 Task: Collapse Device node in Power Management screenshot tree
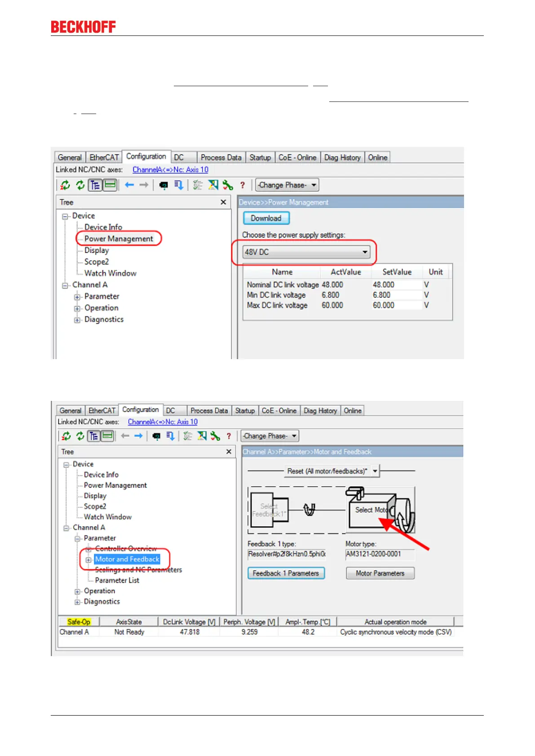click(x=66, y=216)
